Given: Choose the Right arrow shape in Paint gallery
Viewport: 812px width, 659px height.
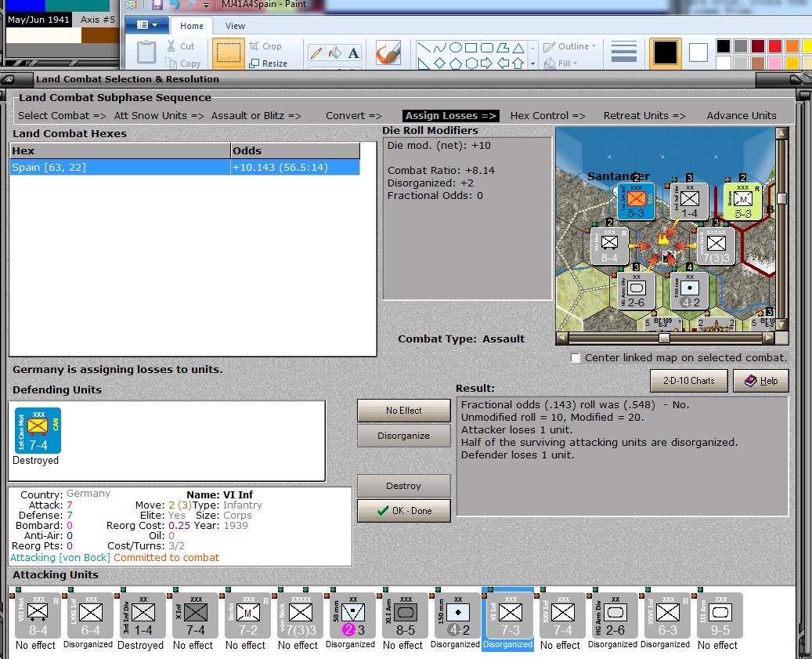Looking at the screenshot, I should (x=486, y=63).
